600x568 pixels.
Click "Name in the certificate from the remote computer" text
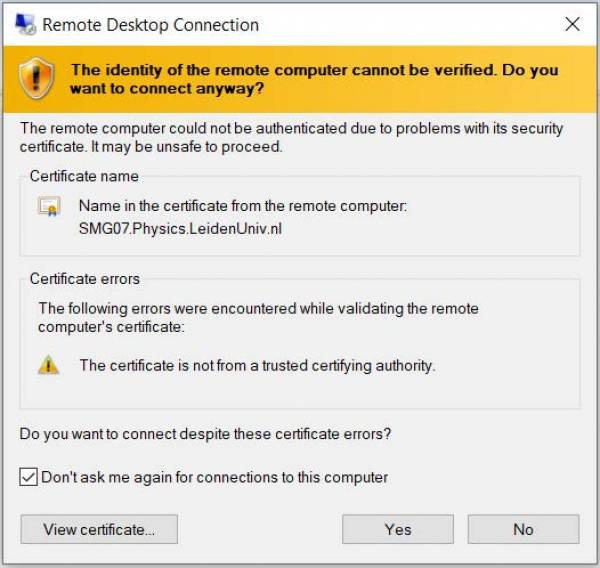(x=243, y=207)
